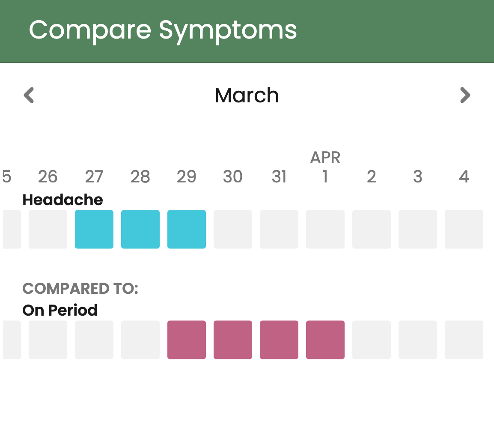
Task: Toggle Headache cell for March 29
Action: click(x=187, y=229)
